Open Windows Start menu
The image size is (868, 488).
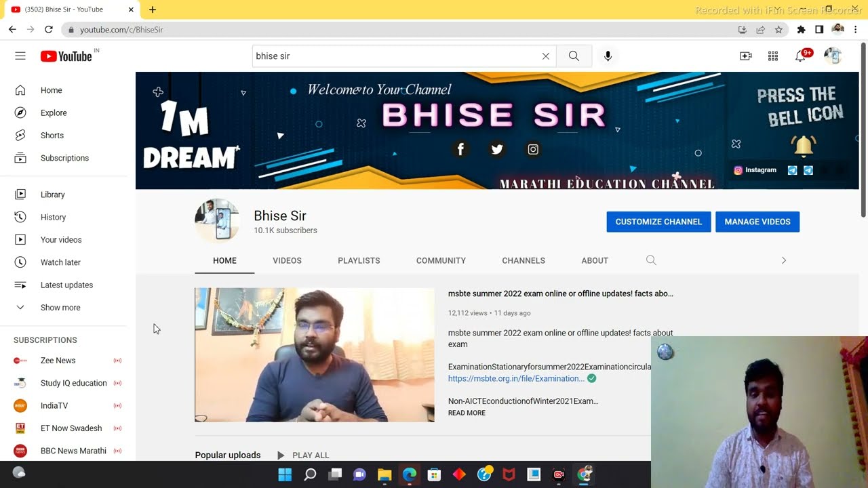[285, 474]
